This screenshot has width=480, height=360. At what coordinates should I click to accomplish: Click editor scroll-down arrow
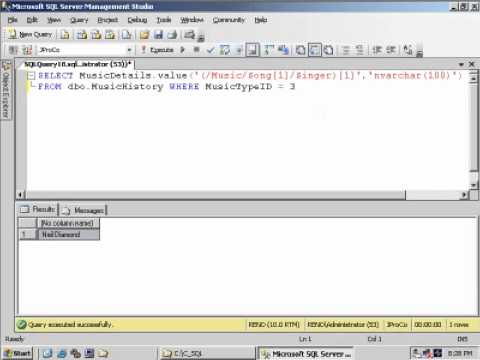(x=474, y=185)
